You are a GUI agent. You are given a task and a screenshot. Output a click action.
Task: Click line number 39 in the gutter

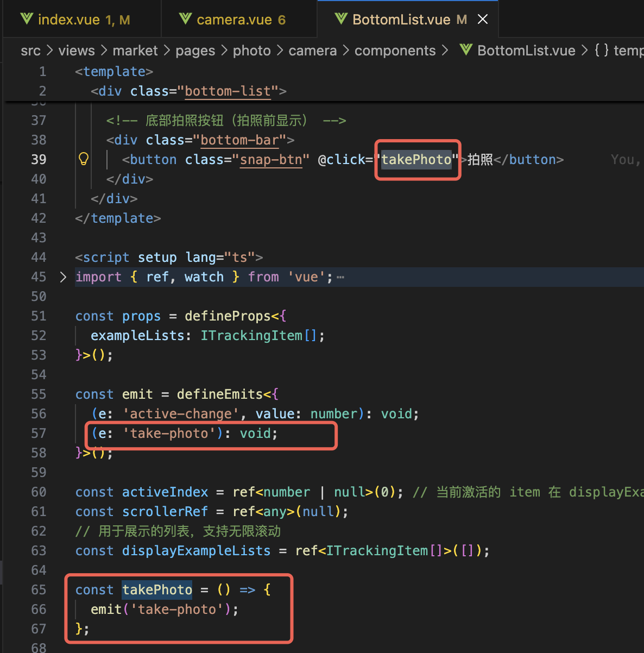pos(39,159)
